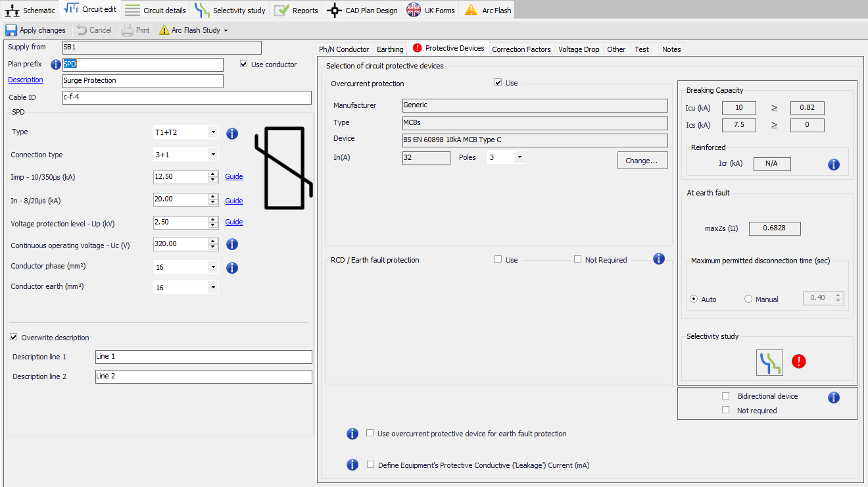Click Voltage protection level Up spinner
868x487 pixels.
coord(213,222)
